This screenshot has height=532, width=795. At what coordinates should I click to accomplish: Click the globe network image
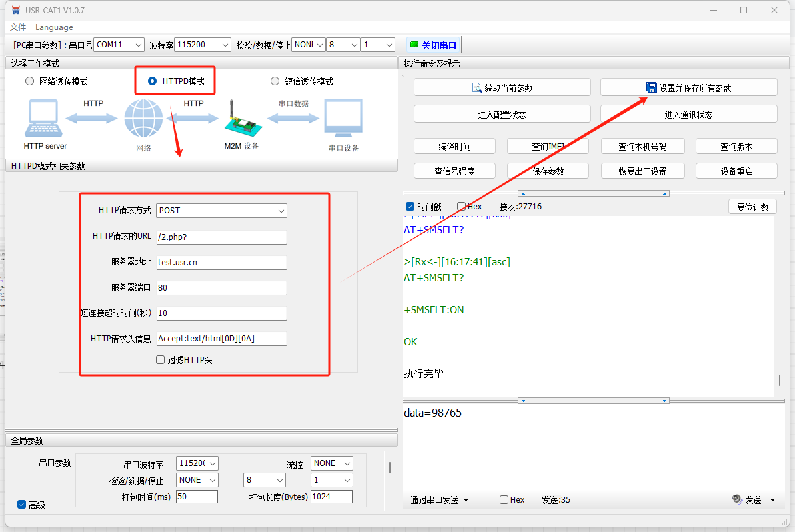(143, 119)
